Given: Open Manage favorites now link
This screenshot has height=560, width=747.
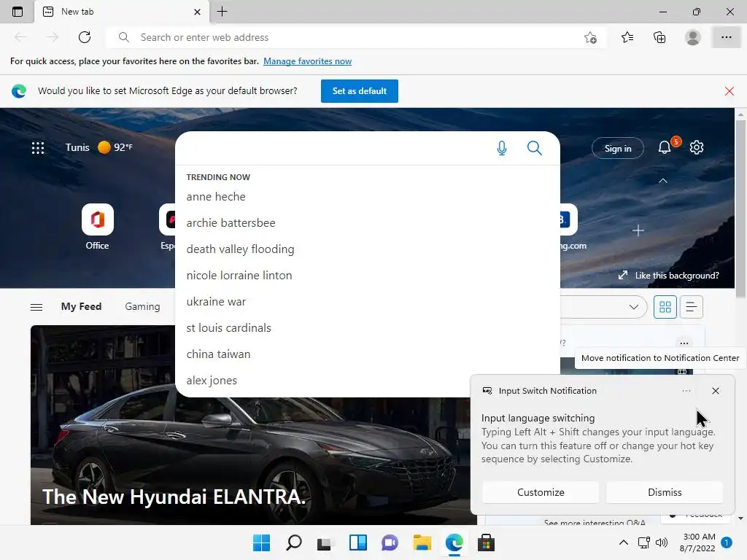Looking at the screenshot, I should pyautogui.click(x=307, y=61).
